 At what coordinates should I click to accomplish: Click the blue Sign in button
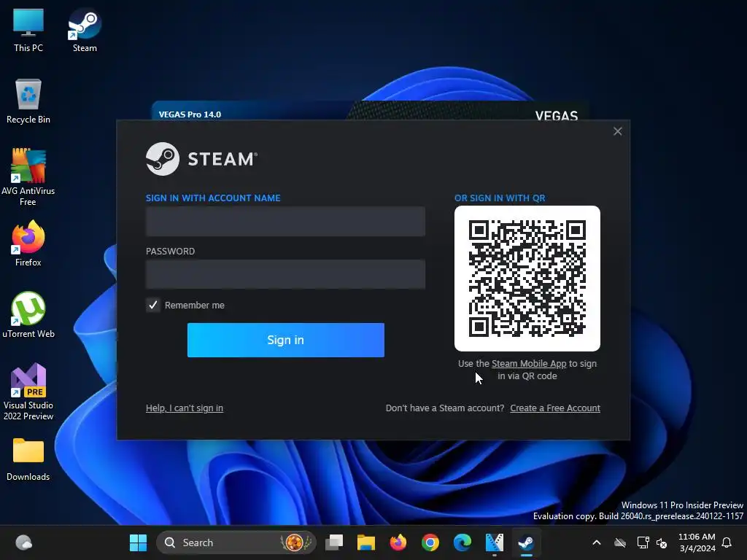click(x=285, y=340)
